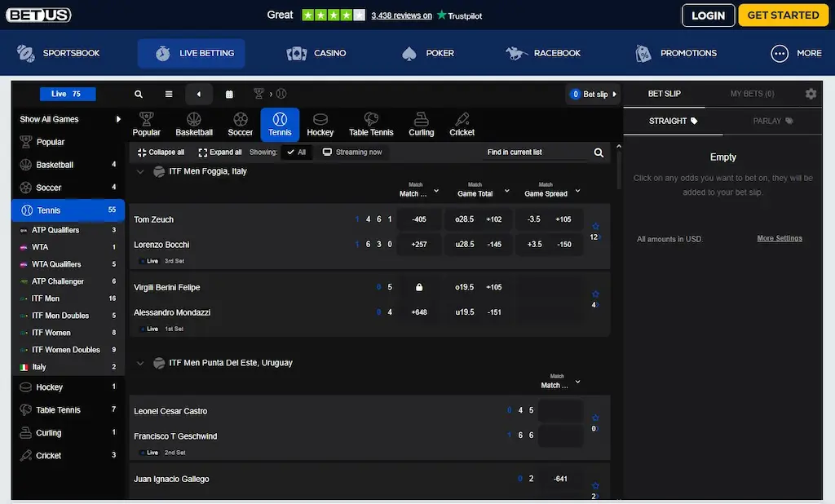The image size is (835, 504).
Task: Collapse ITF Men Foggia, Italy section
Action: click(140, 172)
